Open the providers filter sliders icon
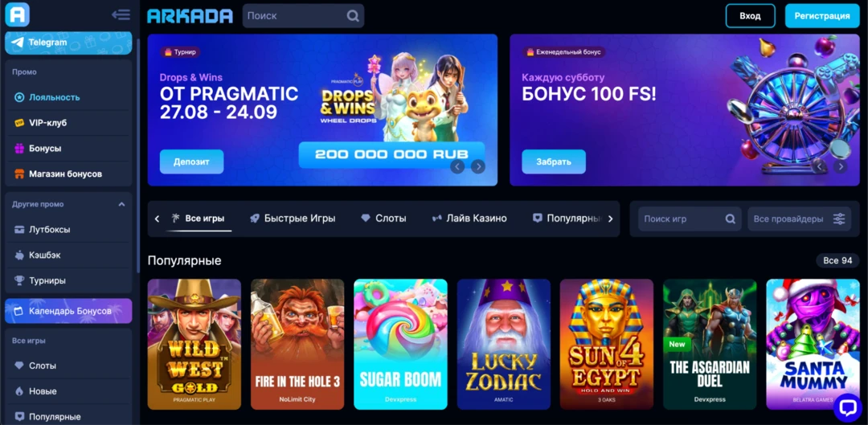 (839, 219)
